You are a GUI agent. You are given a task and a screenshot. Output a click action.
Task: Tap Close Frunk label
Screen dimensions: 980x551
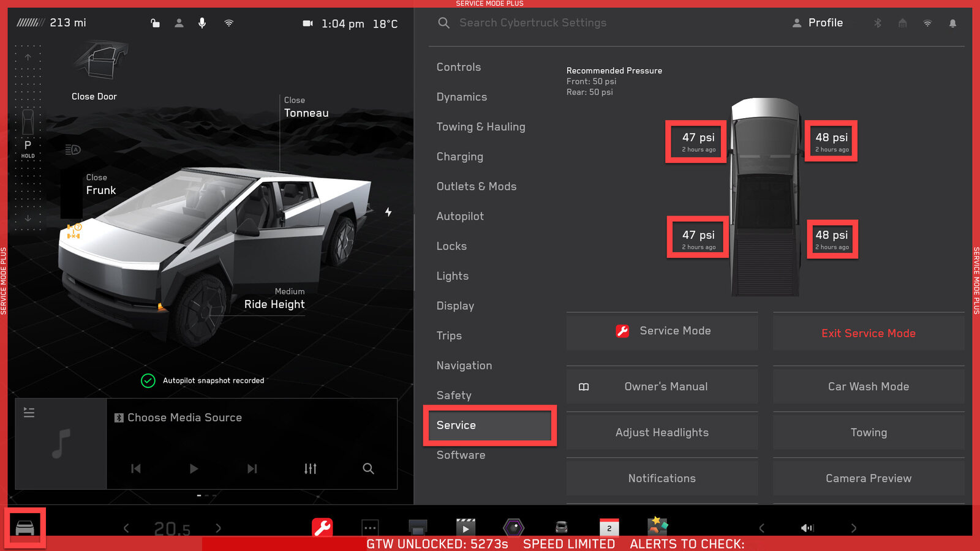101,184
